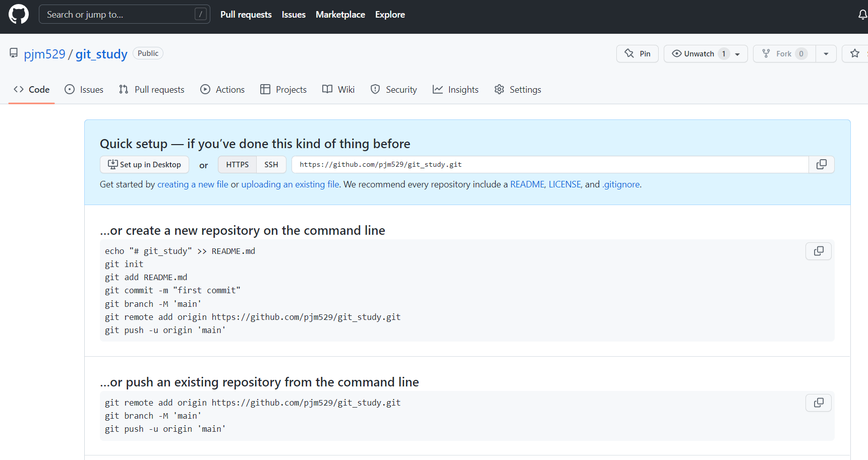Switch to the Code tab
This screenshot has height=460, width=868.
tap(32, 89)
